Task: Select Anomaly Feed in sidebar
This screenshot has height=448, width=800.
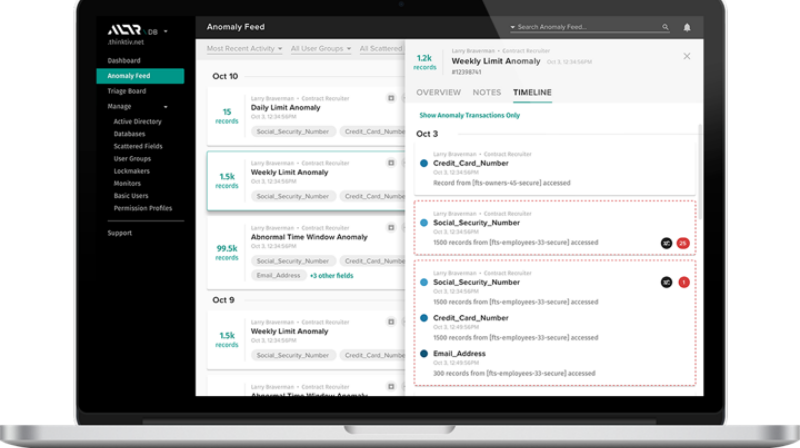Action: 140,76
